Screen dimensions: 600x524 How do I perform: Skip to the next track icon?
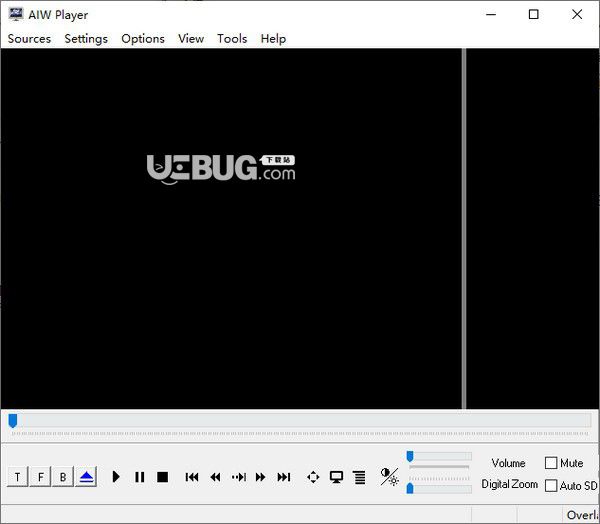click(284, 477)
